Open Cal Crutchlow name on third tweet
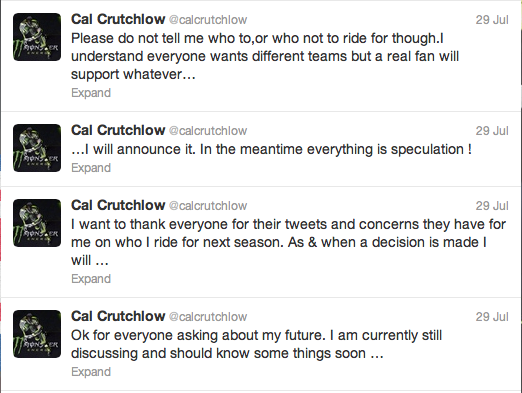The height and width of the screenshot is (393, 522). click(x=118, y=205)
